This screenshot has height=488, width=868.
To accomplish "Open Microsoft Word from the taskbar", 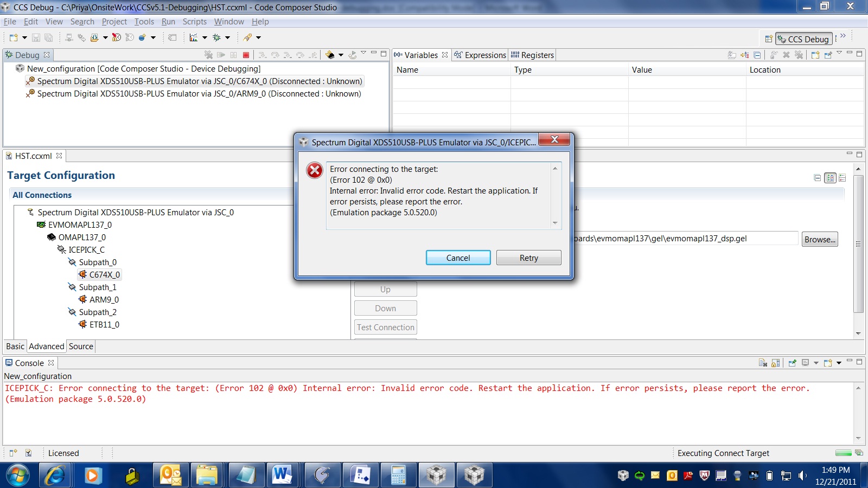I will pos(282,476).
